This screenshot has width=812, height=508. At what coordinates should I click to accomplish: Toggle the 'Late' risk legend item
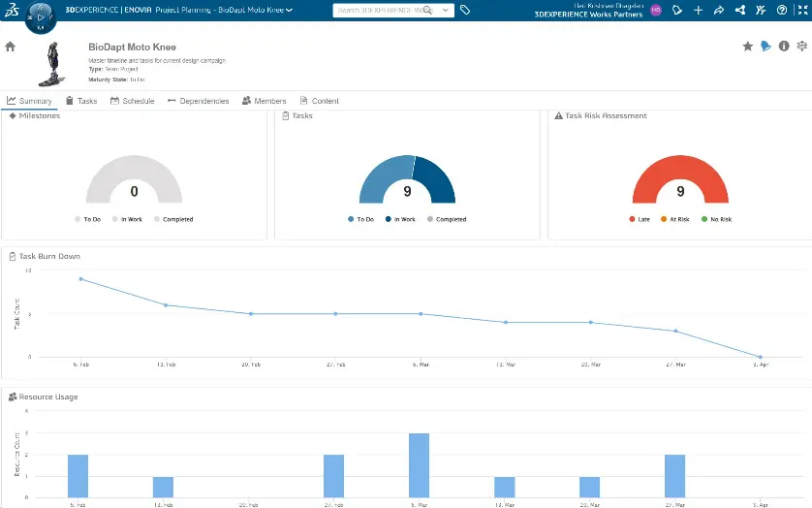[640, 219]
